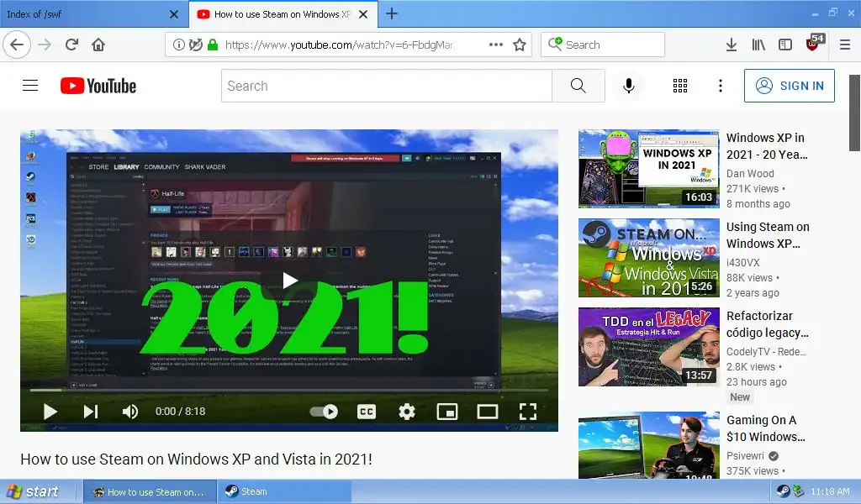The width and height of the screenshot is (861, 504).
Task: Switch to theater mode
Action: (487, 412)
